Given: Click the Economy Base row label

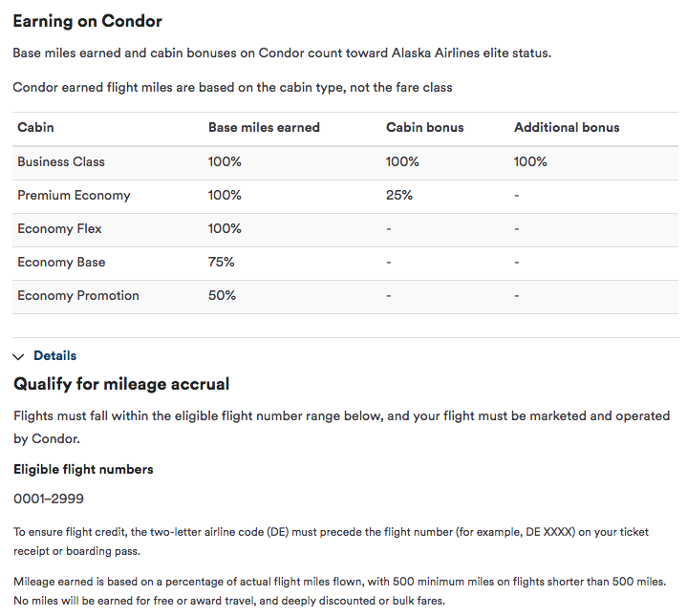Looking at the screenshot, I should pos(61,262).
